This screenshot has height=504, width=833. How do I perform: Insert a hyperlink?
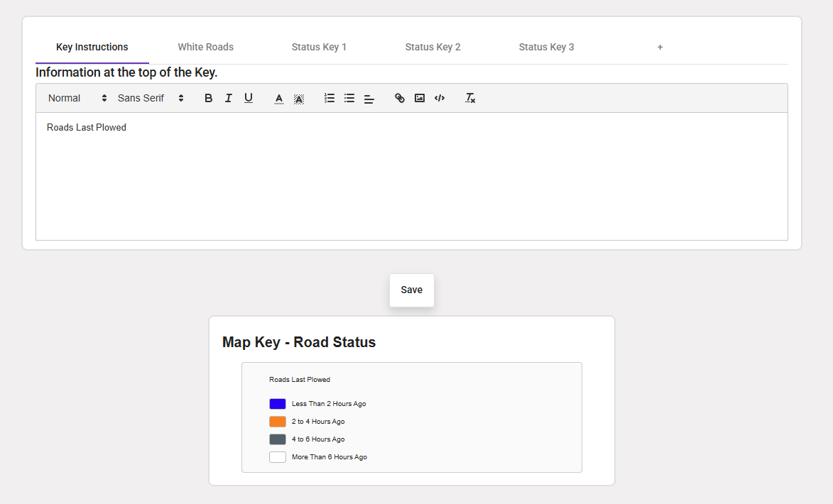pos(400,99)
